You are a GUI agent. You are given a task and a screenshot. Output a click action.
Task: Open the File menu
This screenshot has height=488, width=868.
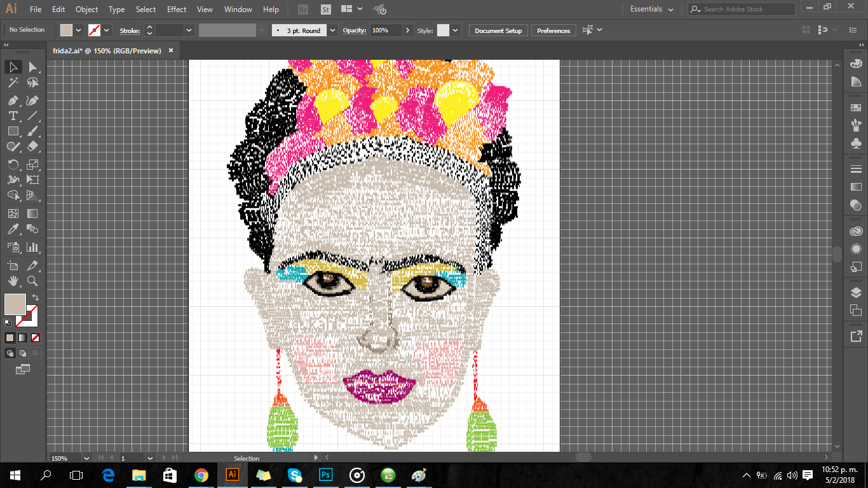tap(36, 10)
